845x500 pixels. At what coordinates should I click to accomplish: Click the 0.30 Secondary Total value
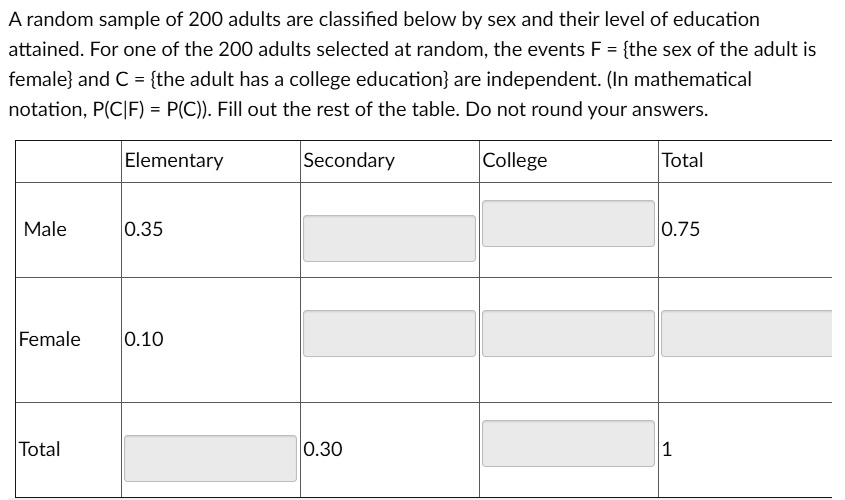point(323,449)
